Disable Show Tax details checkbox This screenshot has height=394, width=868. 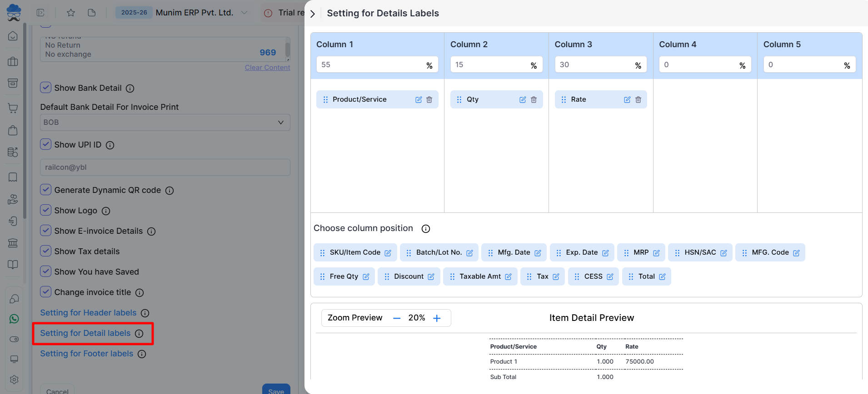click(x=45, y=251)
